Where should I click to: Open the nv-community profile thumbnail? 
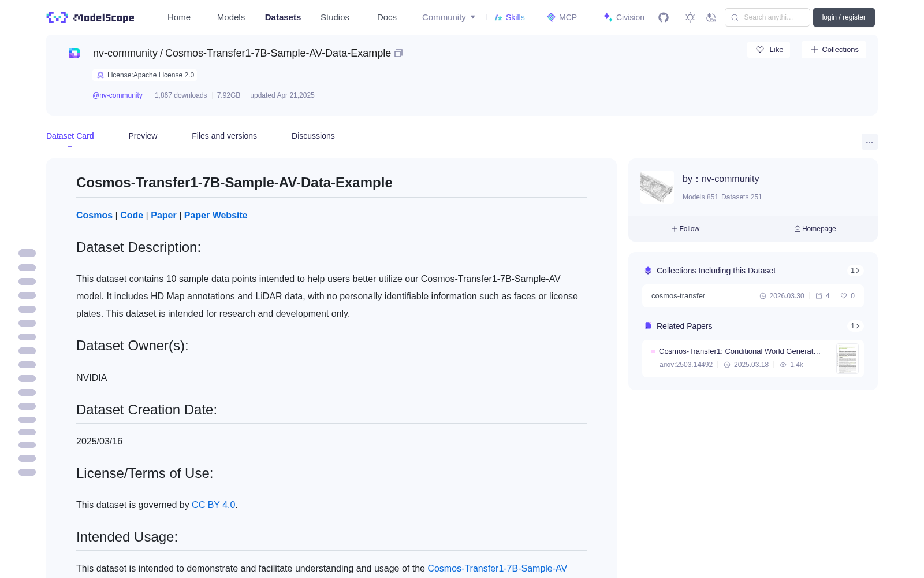pyautogui.click(x=657, y=187)
